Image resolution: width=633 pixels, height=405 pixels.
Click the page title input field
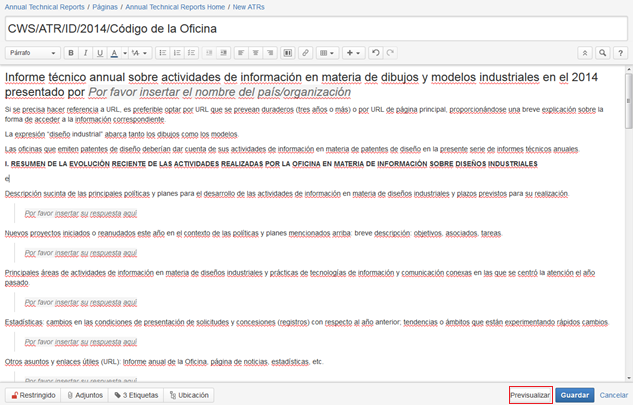300,28
